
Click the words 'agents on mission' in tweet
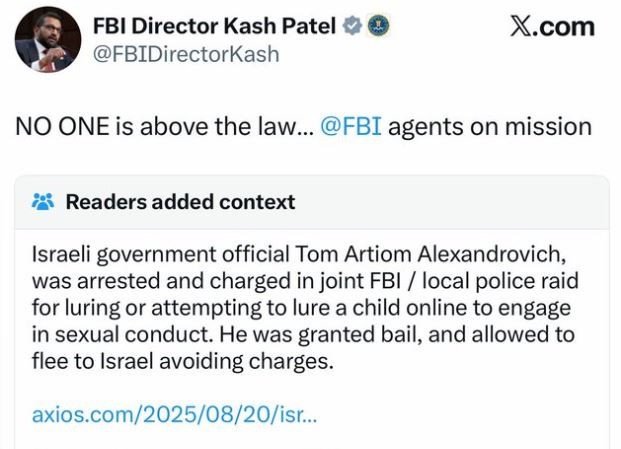pyautogui.click(x=489, y=127)
